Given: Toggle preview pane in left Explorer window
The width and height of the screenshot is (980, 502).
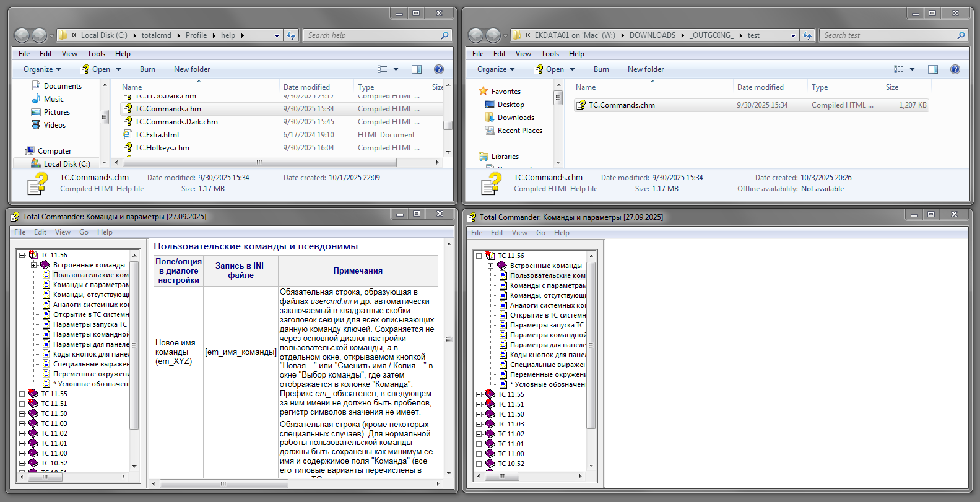Looking at the screenshot, I should click(417, 69).
